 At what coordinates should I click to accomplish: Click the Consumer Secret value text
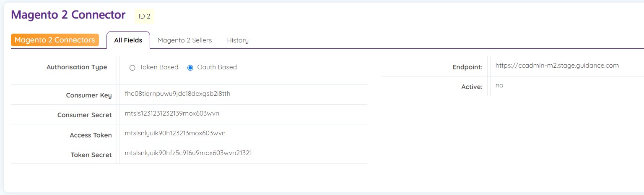172,113
